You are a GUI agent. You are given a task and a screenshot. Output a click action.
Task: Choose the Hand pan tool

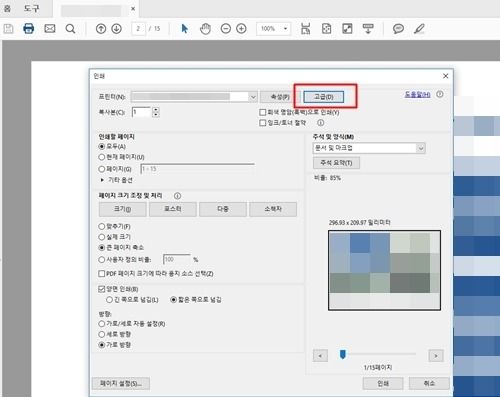pyautogui.click(x=205, y=29)
